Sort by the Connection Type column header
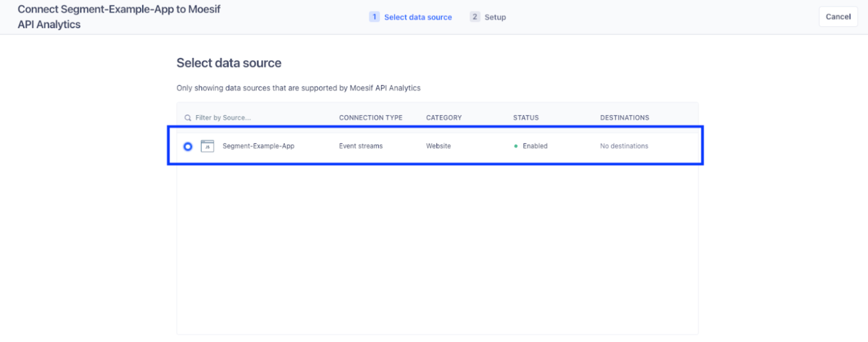Image resolution: width=868 pixels, height=342 pixels. [x=370, y=118]
